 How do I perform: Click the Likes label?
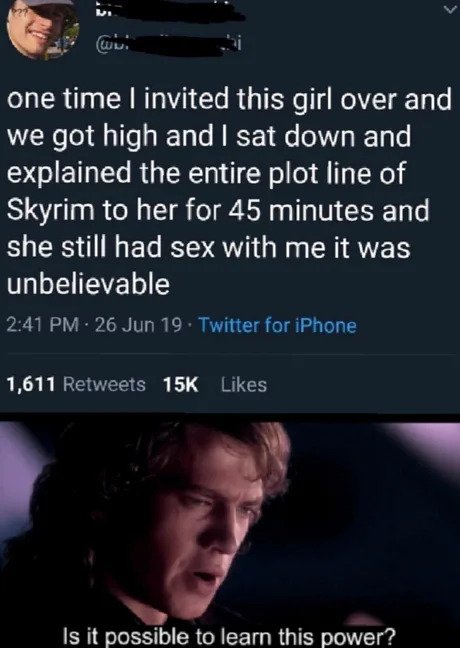[x=244, y=384]
